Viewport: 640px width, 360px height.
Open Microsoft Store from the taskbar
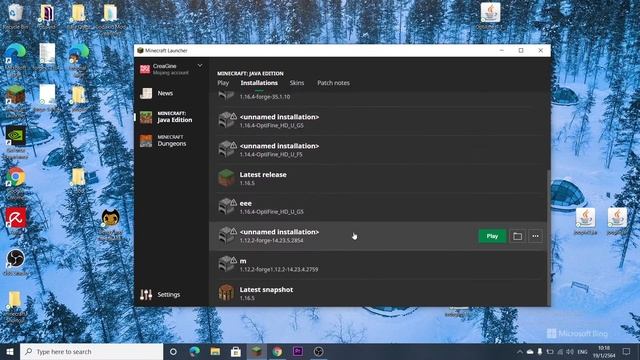pos(236,351)
